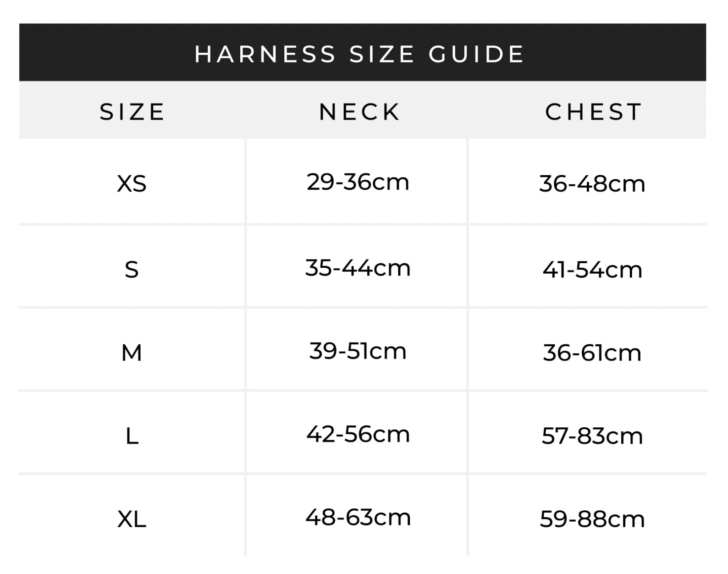The width and height of the screenshot is (728, 574).
Task: Select the SIZE column header
Action: tap(132, 112)
